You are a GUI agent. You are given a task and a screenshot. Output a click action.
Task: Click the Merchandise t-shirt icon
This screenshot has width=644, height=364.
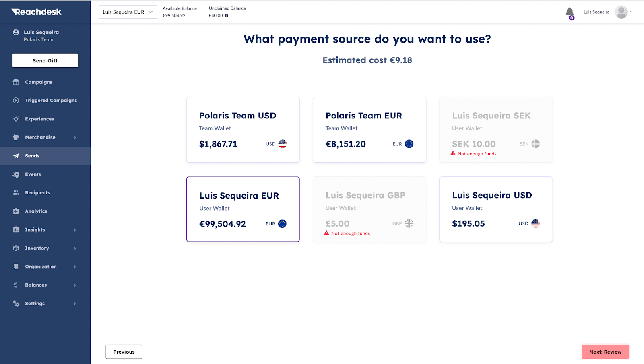click(16, 137)
